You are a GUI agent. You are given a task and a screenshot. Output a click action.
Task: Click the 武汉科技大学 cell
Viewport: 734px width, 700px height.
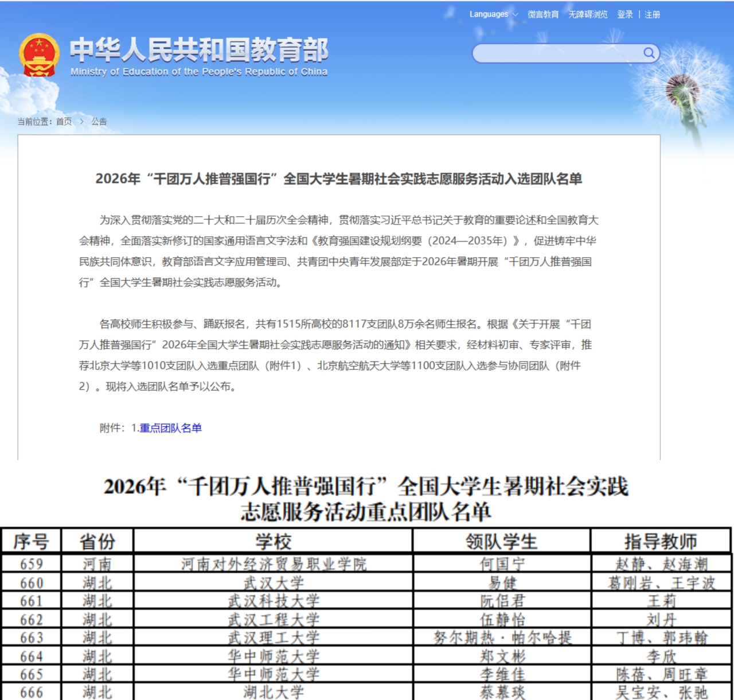274,601
